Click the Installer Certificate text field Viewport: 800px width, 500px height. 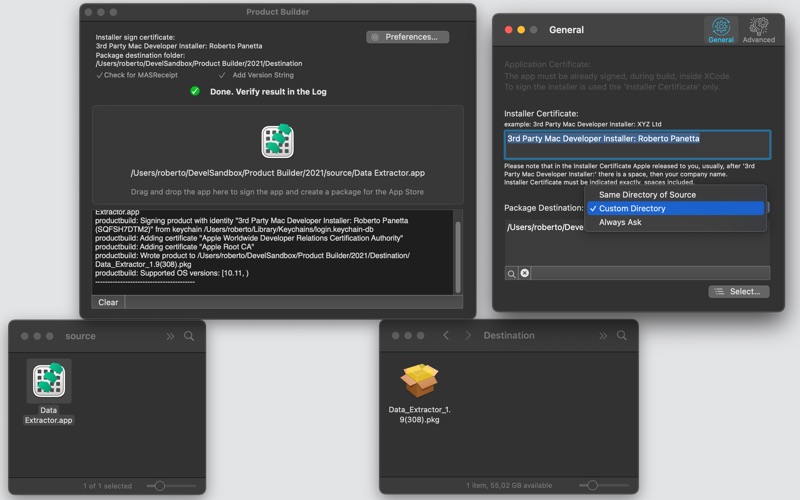[x=637, y=144]
